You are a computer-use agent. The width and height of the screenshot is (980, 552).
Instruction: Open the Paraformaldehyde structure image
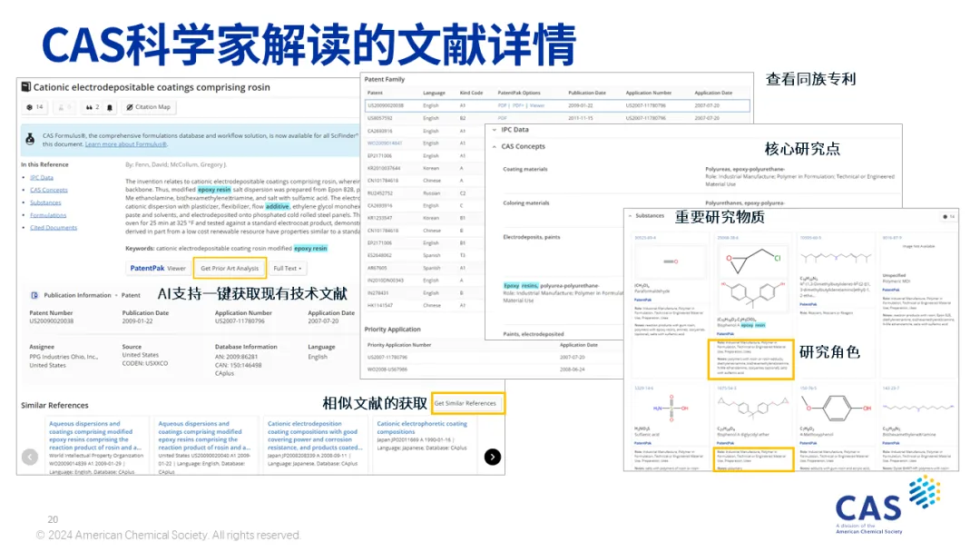tap(671, 261)
